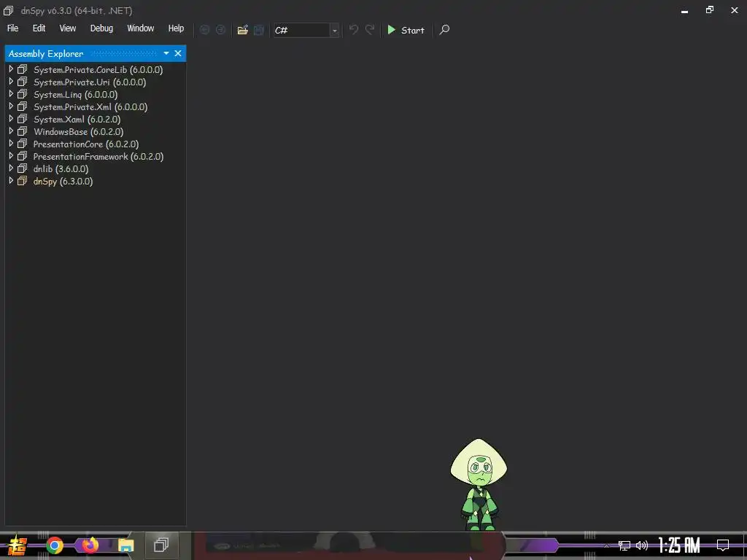The image size is (747, 560).
Task: Close the Assembly Explorer panel
Action: pyautogui.click(x=178, y=53)
